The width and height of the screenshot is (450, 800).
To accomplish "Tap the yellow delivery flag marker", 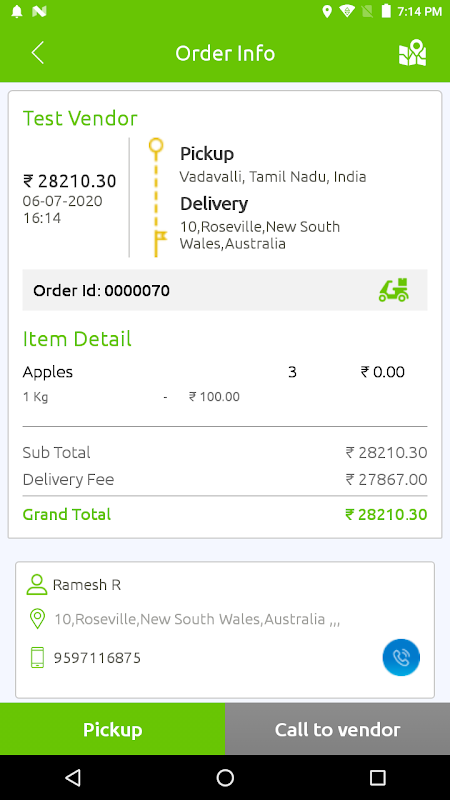I will coord(159,244).
